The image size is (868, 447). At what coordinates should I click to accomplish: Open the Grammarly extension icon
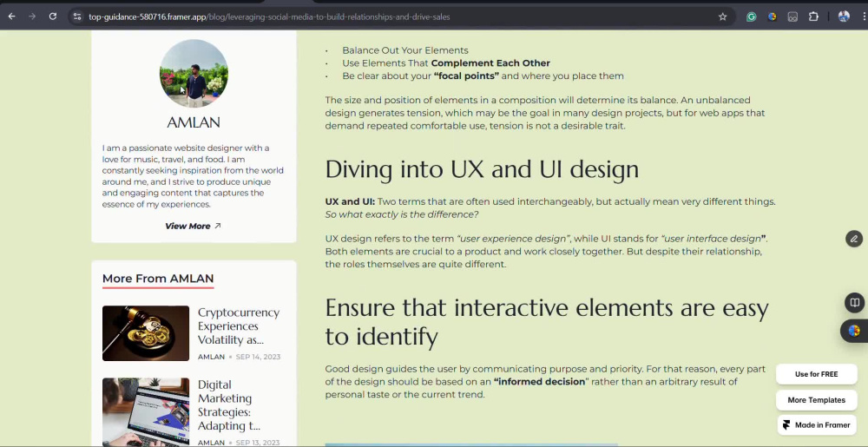751,16
